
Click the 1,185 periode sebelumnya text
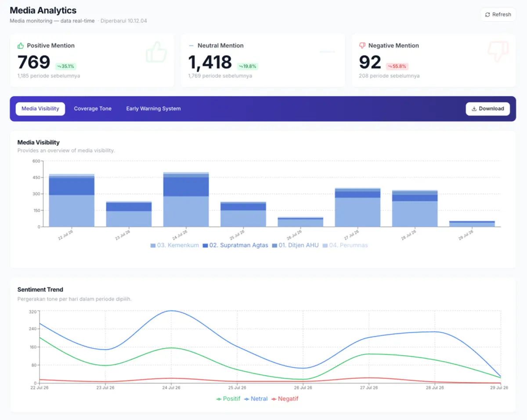(x=49, y=76)
